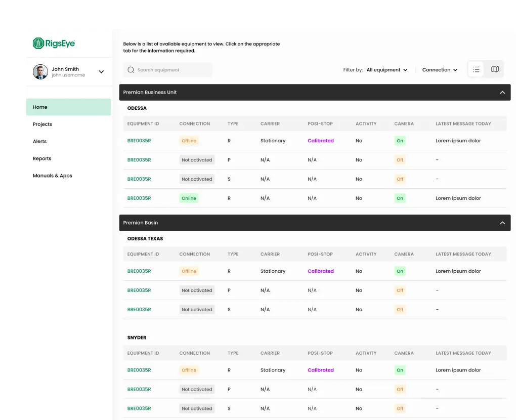Image resolution: width=516 pixels, height=420 pixels.
Task: Select the list view icon
Action: (x=476, y=69)
